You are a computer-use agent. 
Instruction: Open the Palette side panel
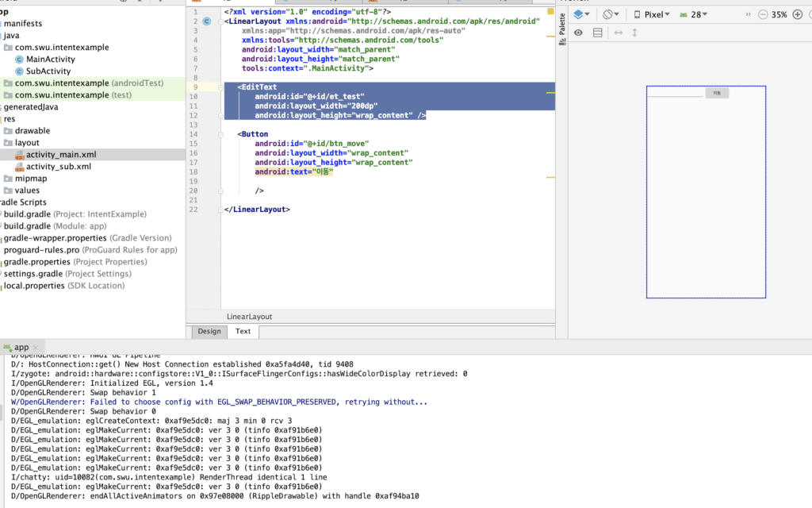pos(562,29)
